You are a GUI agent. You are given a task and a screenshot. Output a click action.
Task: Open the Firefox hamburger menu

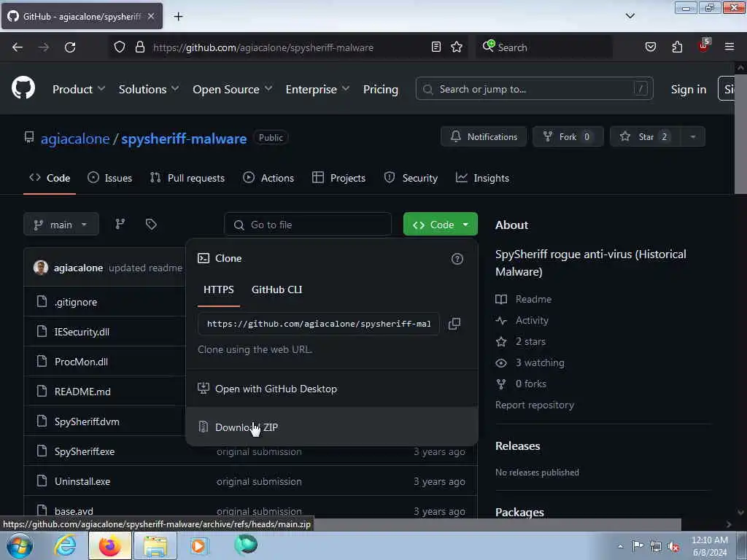[729, 47]
